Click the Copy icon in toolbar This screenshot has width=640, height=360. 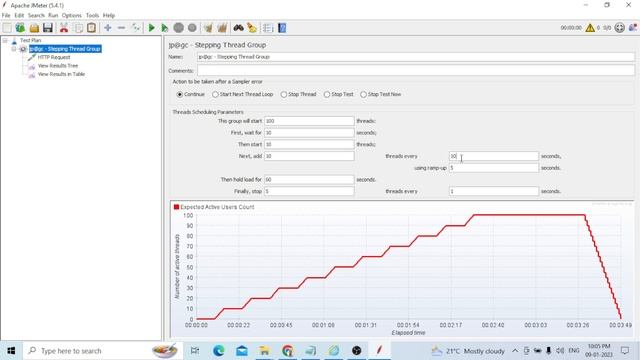(x=78, y=28)
